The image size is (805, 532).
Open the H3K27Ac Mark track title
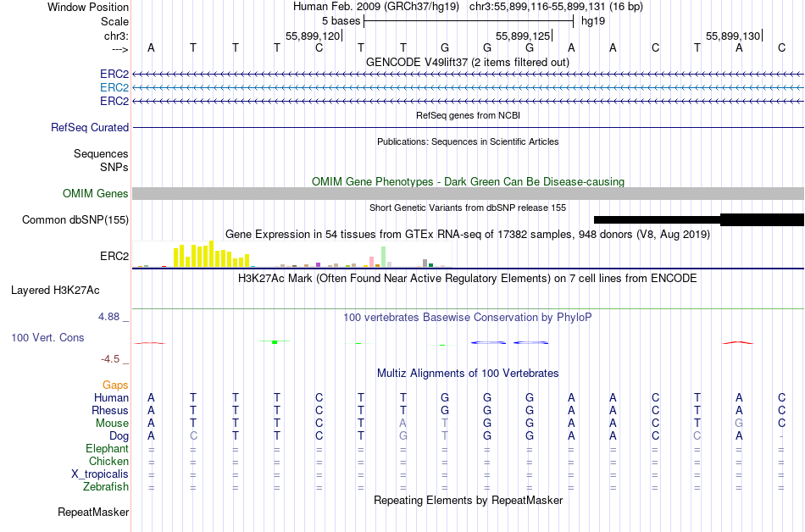coord(468,279)
